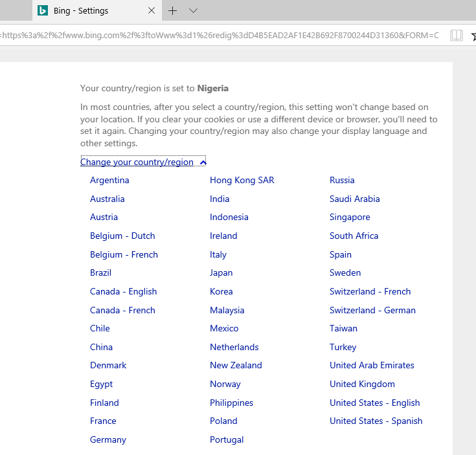Select New Zealand

pyautogui.click(x=236, y=366)
